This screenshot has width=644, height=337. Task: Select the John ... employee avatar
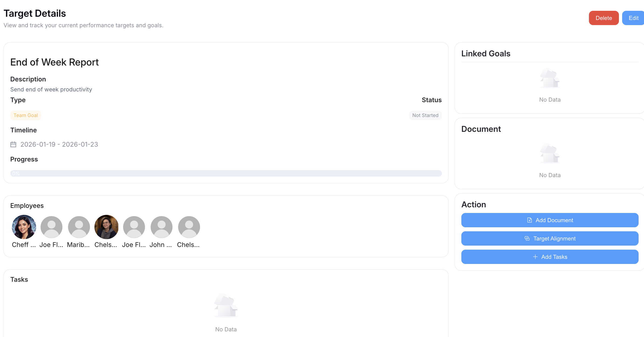161,227
